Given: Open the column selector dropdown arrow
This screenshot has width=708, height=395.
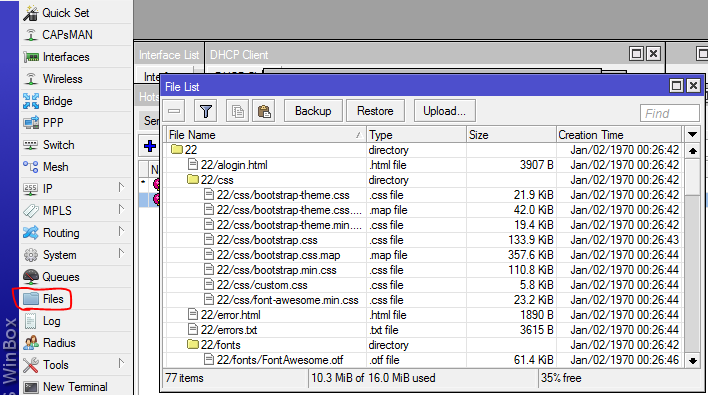Looking at the screenshot, I should 692,135.
